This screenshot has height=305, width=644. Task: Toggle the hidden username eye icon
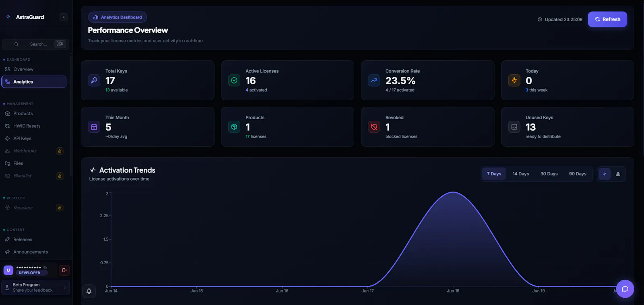(x=45, y=267)
